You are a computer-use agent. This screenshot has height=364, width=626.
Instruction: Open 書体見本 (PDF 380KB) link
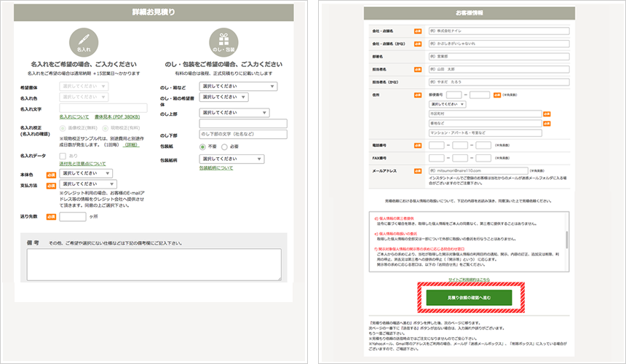pyautogui.click(x=116, y=116)
